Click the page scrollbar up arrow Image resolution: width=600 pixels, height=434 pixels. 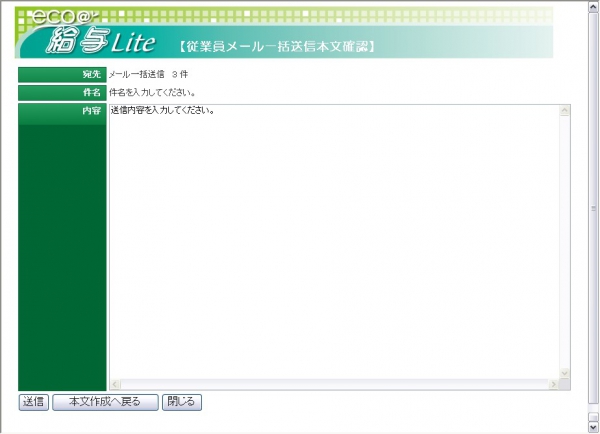593,7
